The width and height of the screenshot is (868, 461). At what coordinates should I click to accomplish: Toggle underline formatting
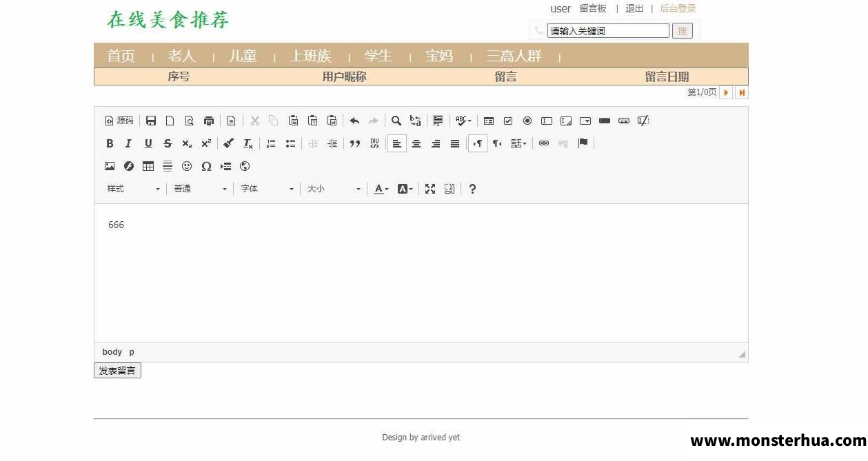[148, 143]
